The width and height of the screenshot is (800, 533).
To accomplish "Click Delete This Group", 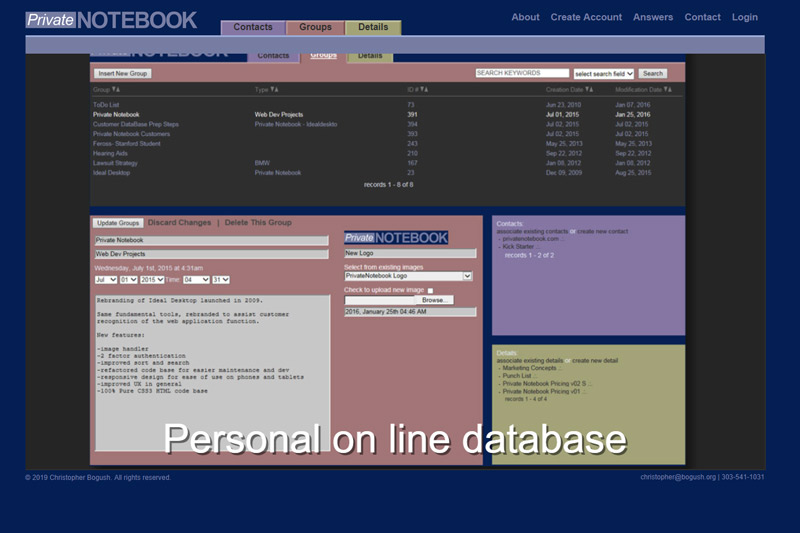I will click(258, 223).
